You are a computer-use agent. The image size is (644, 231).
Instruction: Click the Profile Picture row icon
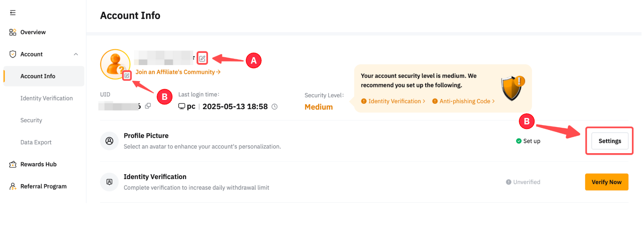point(109,141)
